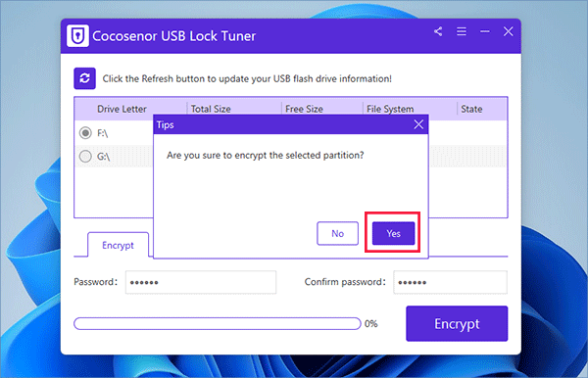
Task: Open the hamburger menu icon
Action: tap(462, 31)
